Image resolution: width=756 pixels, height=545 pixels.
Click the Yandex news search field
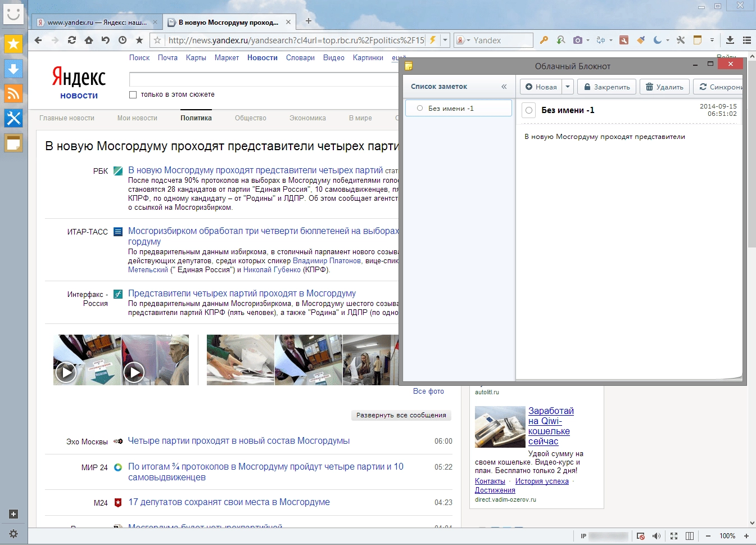pos(264,79)
